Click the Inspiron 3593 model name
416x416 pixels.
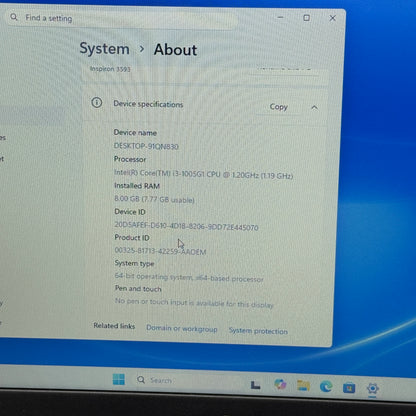coord(110,69)
